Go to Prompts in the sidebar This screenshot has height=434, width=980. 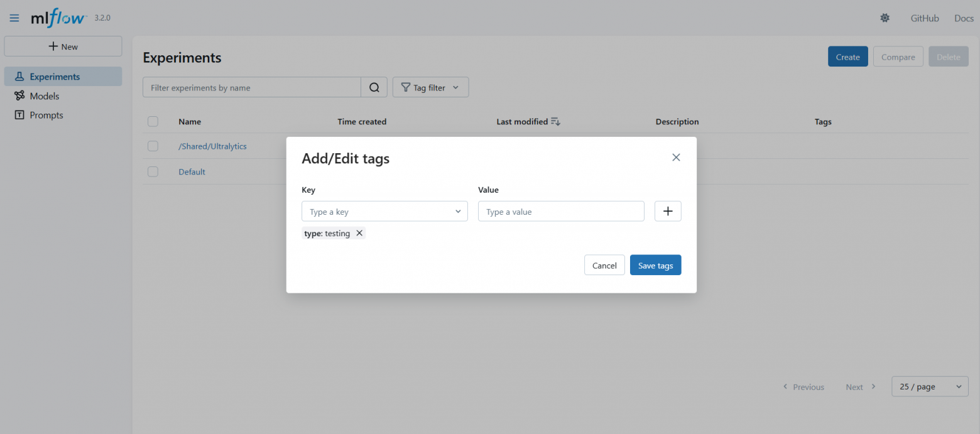pos(46,116)
